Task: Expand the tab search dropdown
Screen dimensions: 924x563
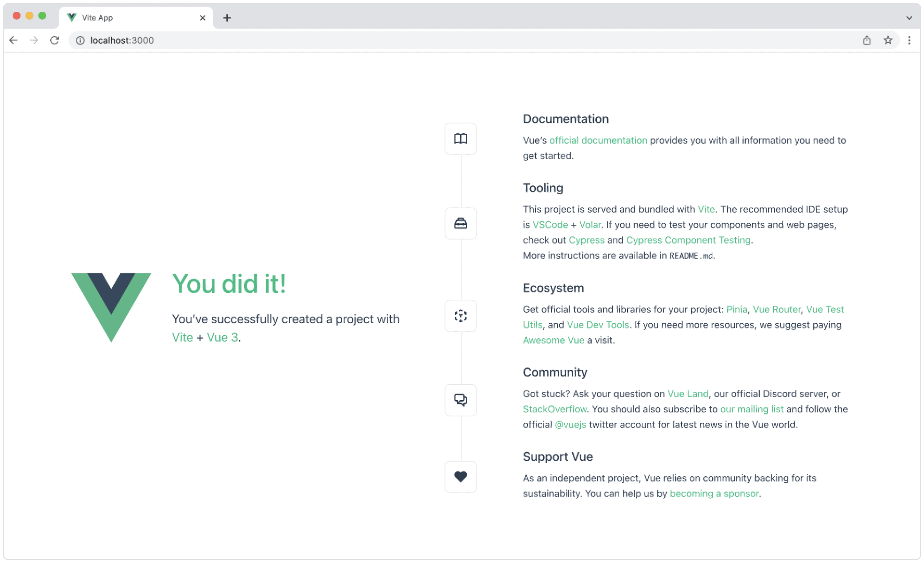Action: click(x=909, y=18)
